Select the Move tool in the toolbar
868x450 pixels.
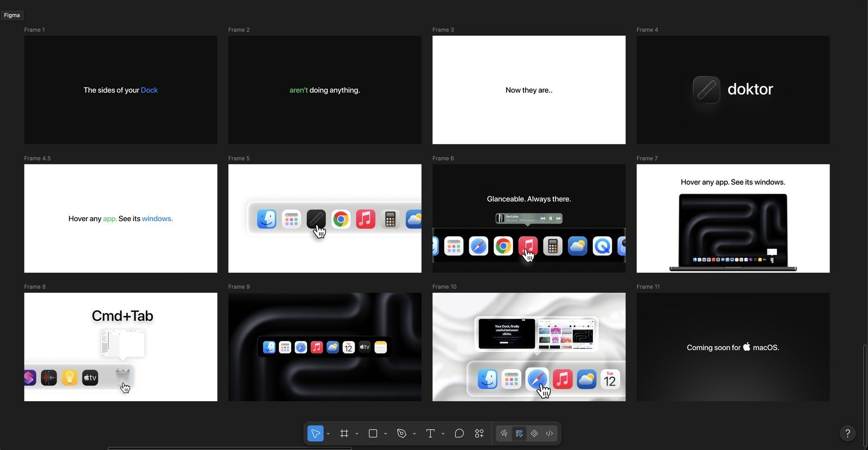315,433
